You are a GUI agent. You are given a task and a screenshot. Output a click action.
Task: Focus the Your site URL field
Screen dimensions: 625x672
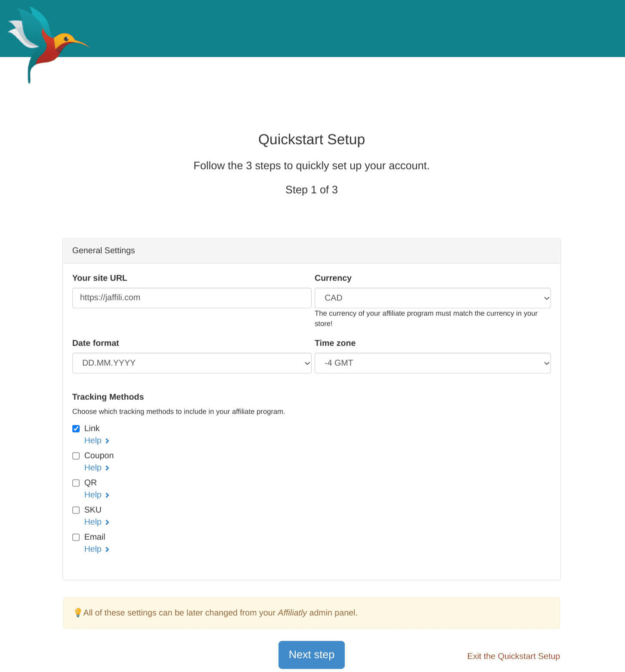pos(192,298)
